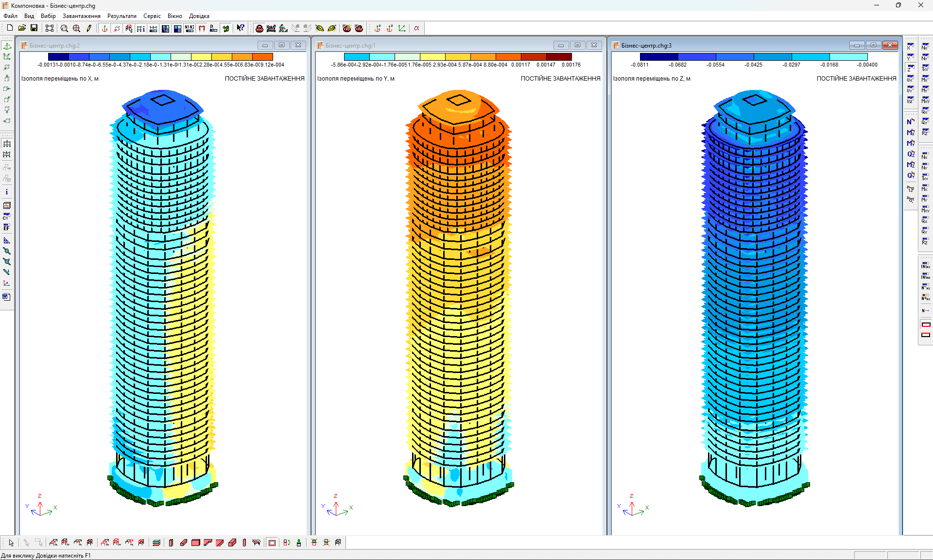
Task: Open the Довідка menu
Action: pos(199,16)
